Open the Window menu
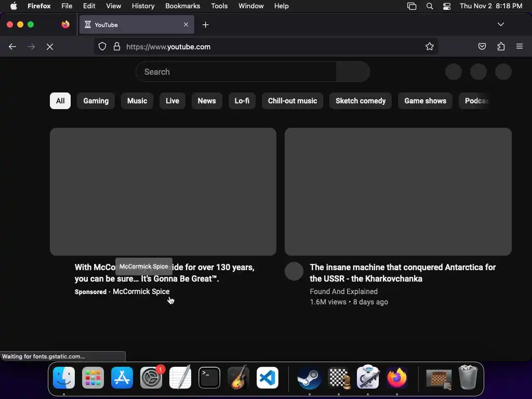This screenshot has height=399, width=532. (x=251, y=6)
